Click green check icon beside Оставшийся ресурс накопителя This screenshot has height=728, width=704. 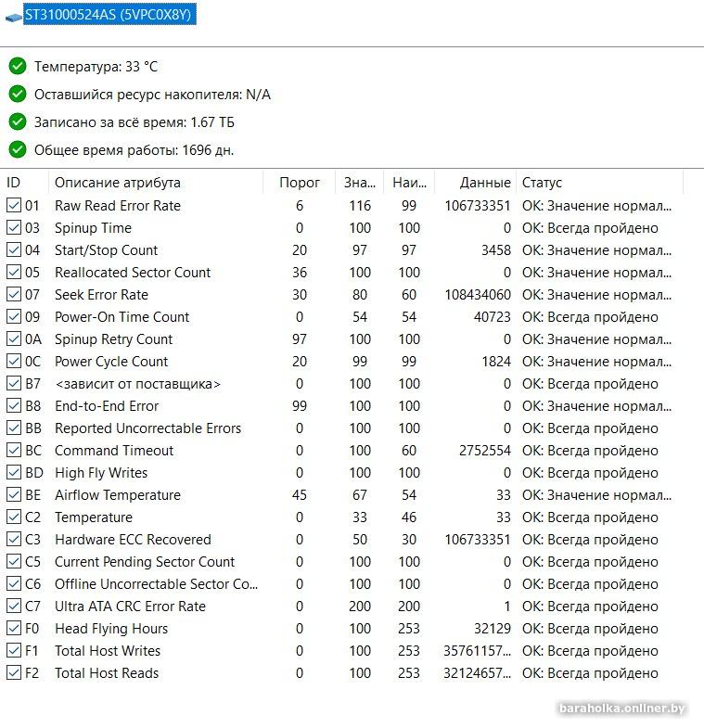(x=18, y=95)
